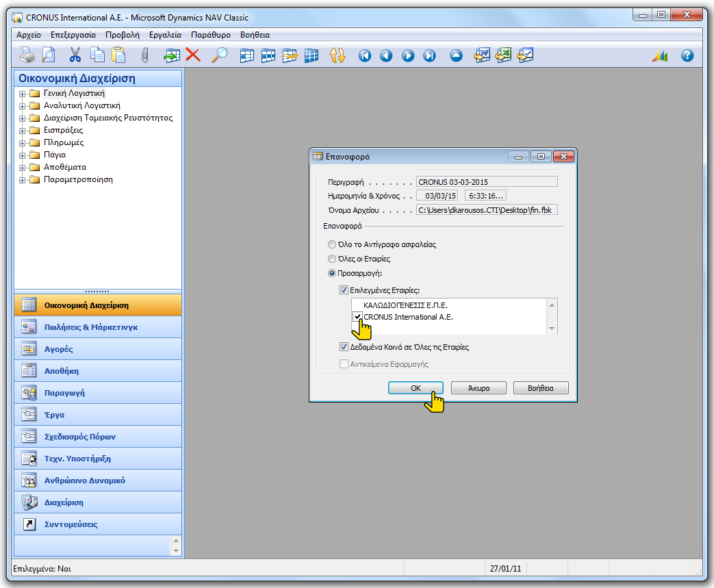Viewport: 714px width, 588px height.
Task: Open Print Preview from the toolbar
Action: click(x=49, y=55)
